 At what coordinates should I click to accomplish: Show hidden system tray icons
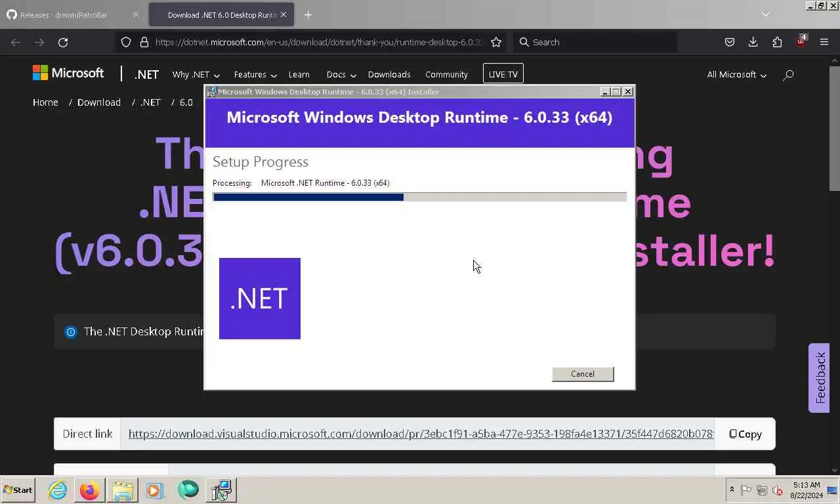[732, 490]
